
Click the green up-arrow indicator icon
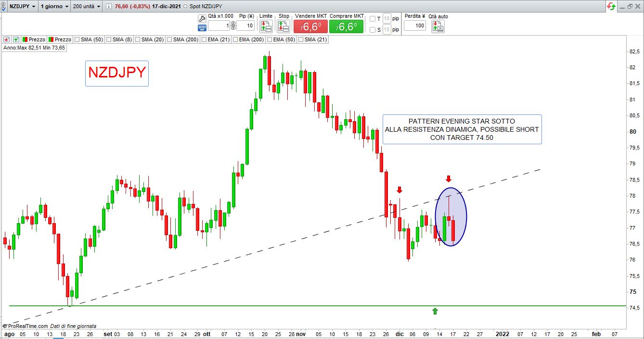(16, 39)
